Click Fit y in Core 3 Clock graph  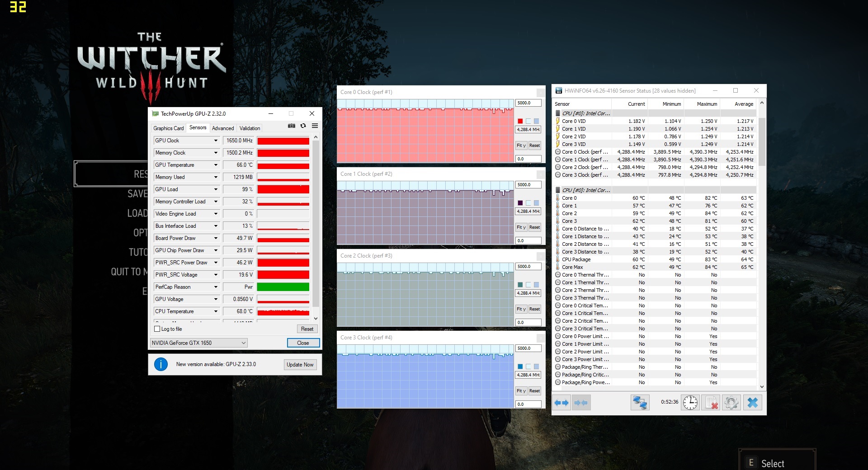[521, 391]
